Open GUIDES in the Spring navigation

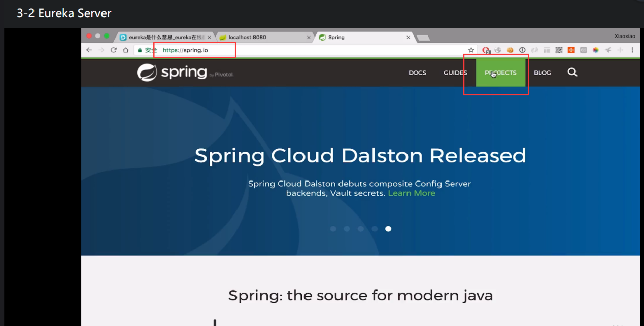pyautogui.click(x=455, y=73)
